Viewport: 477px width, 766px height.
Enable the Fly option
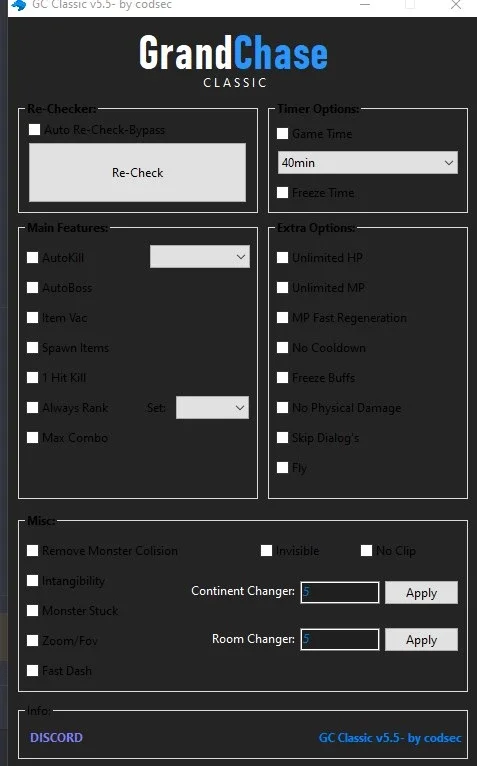tap(282, 468)
